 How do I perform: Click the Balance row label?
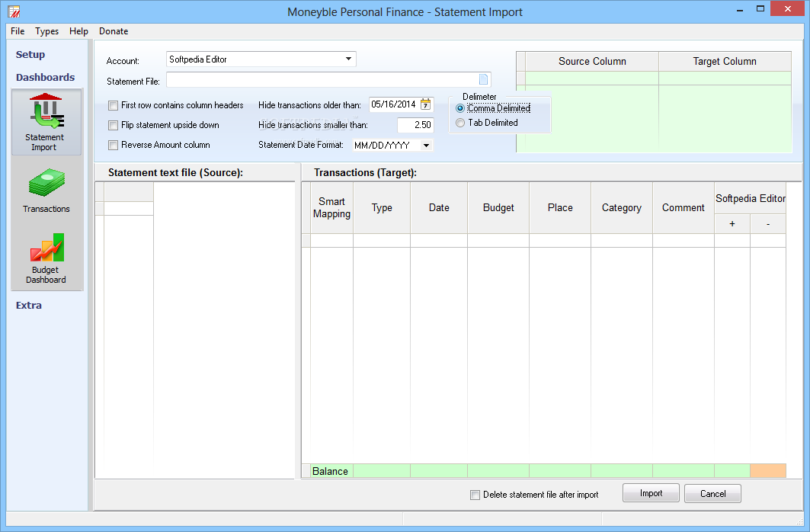point(330,471)
